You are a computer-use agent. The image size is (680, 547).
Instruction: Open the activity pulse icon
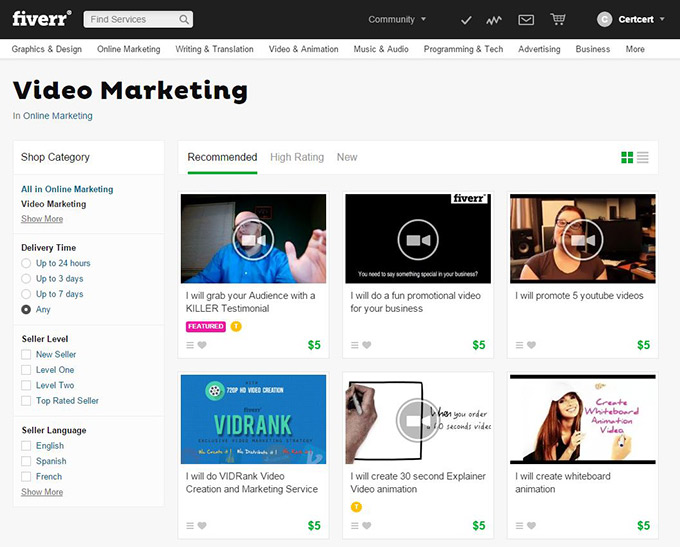pyautogui.click(x=494, y=20)
